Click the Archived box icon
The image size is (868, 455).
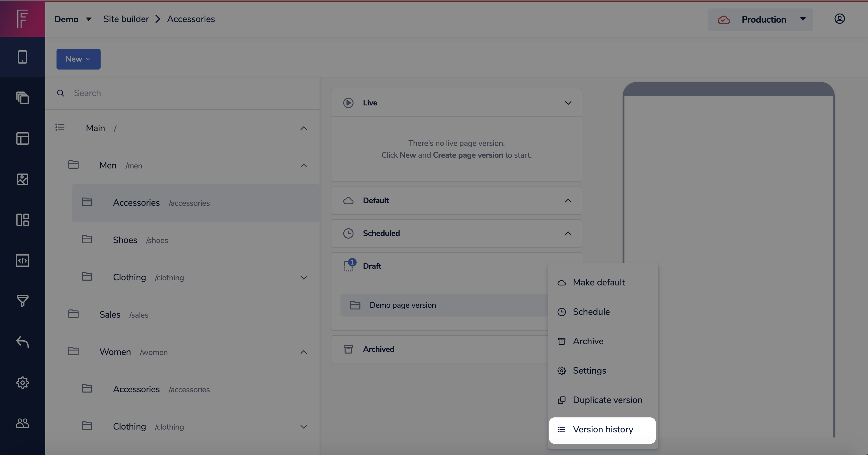(348, 350)
